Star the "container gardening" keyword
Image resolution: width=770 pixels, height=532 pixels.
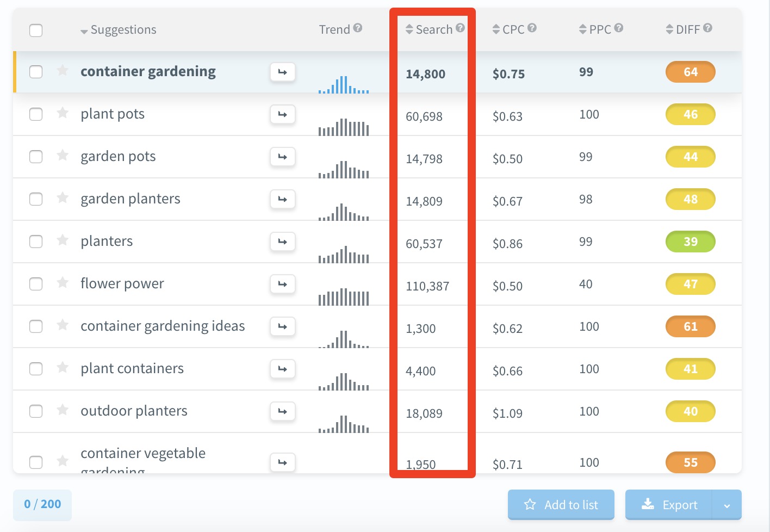(x=62, y=71)
